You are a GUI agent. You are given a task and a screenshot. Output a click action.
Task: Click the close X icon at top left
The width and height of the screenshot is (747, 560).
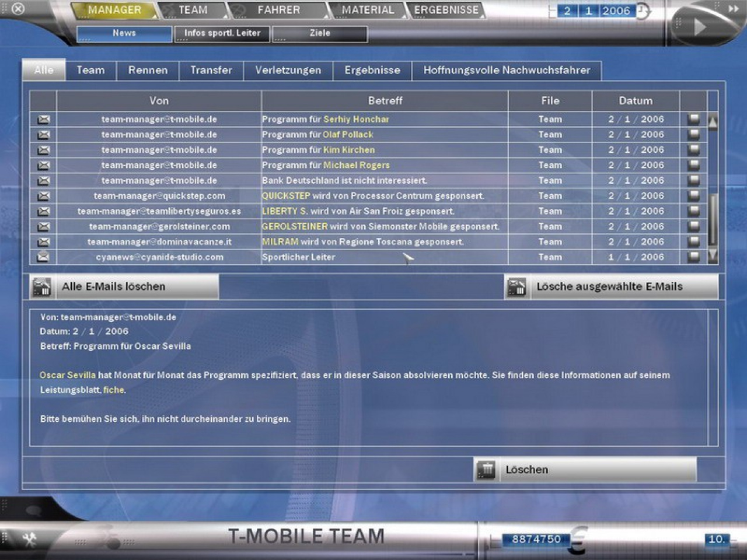click(18, 9)
